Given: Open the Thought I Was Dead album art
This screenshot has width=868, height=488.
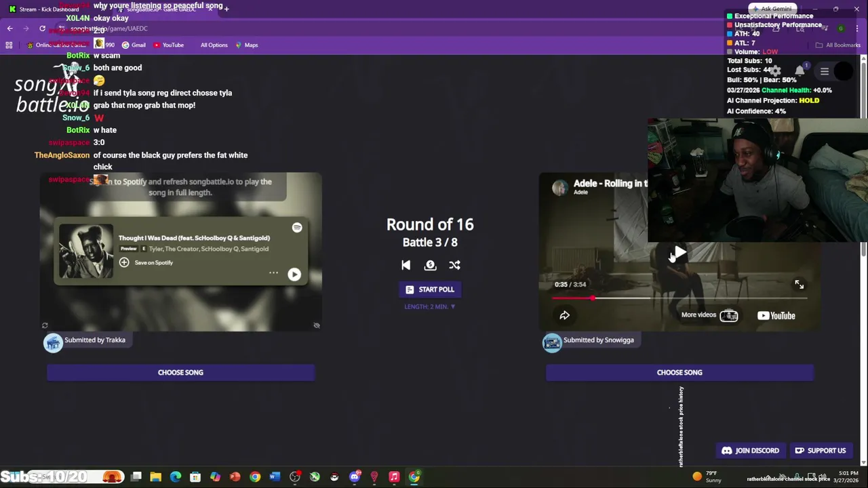Looking at the screenshot, I should click(x=86, y=251).
